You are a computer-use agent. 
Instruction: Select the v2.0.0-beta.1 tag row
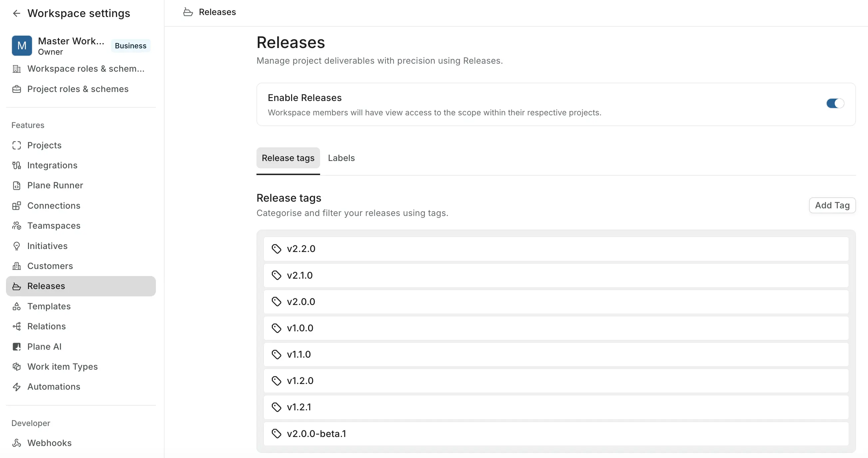pos(556,434)
